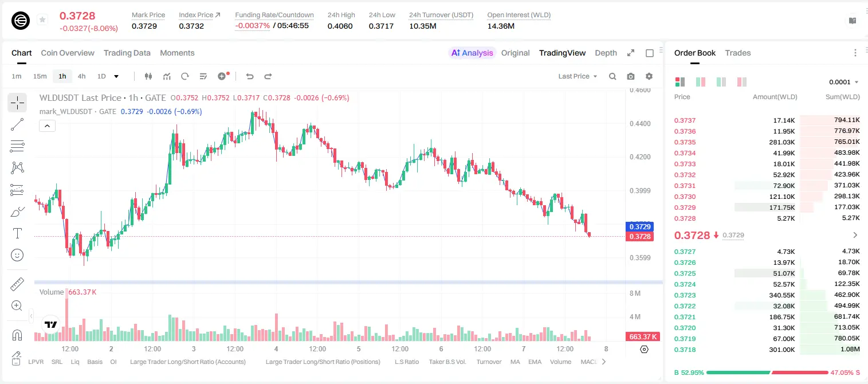Select the ruler measure tool

17,284
